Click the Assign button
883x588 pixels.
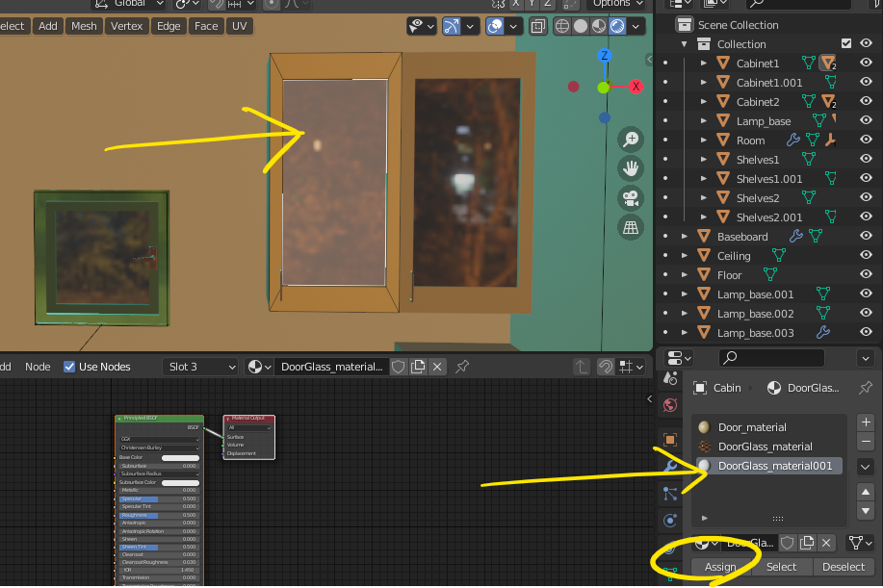point(721,567)
